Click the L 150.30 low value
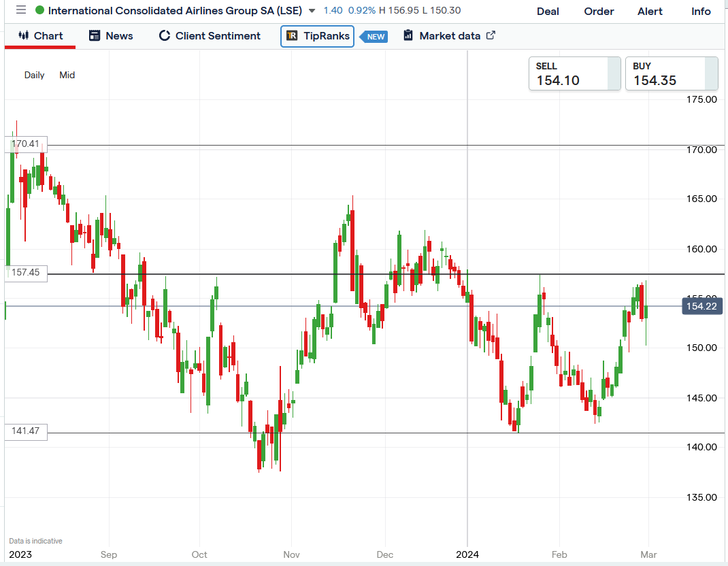This screenshot has width=728, height=566. coord(441,10)
